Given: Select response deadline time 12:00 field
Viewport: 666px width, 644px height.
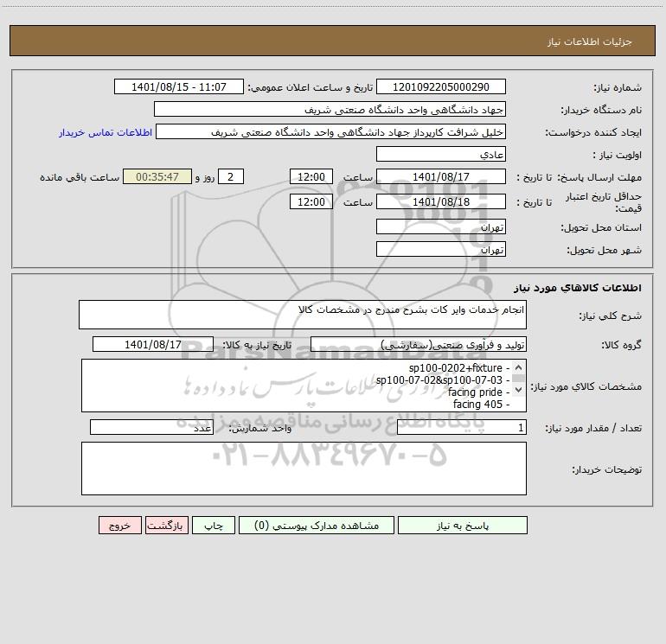Looking at the screenshot, I should (x=311, y=176).
